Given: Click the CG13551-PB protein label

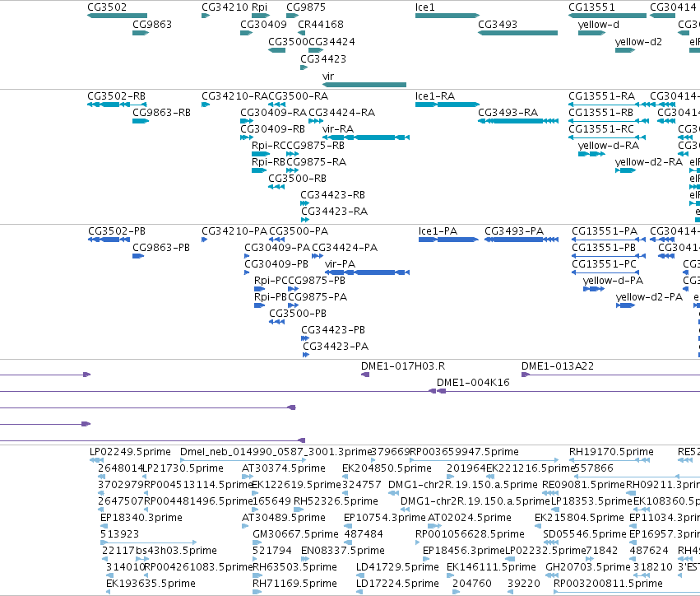Looking at the screenshot, I should (604, 248).
